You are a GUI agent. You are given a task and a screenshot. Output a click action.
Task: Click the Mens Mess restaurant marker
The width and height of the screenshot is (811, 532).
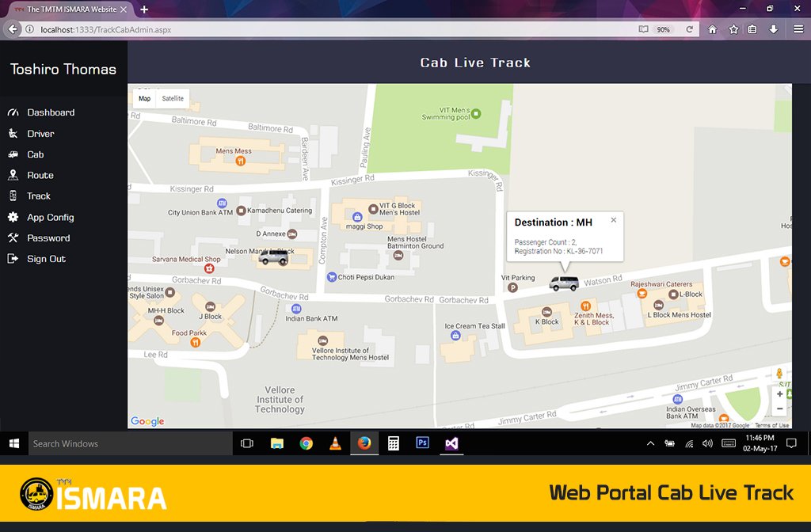tap(241, 161)
